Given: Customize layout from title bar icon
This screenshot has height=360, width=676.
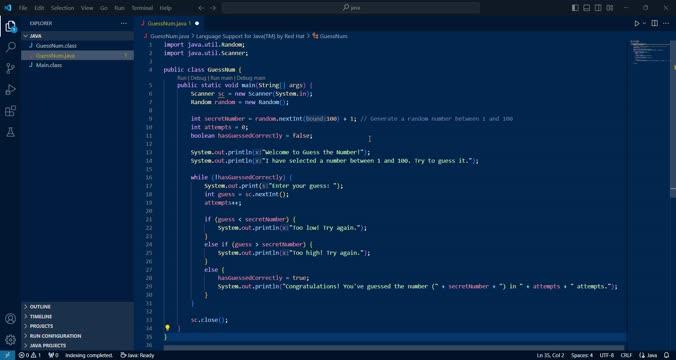Looking at the screenshot, I should coord(610,8).
